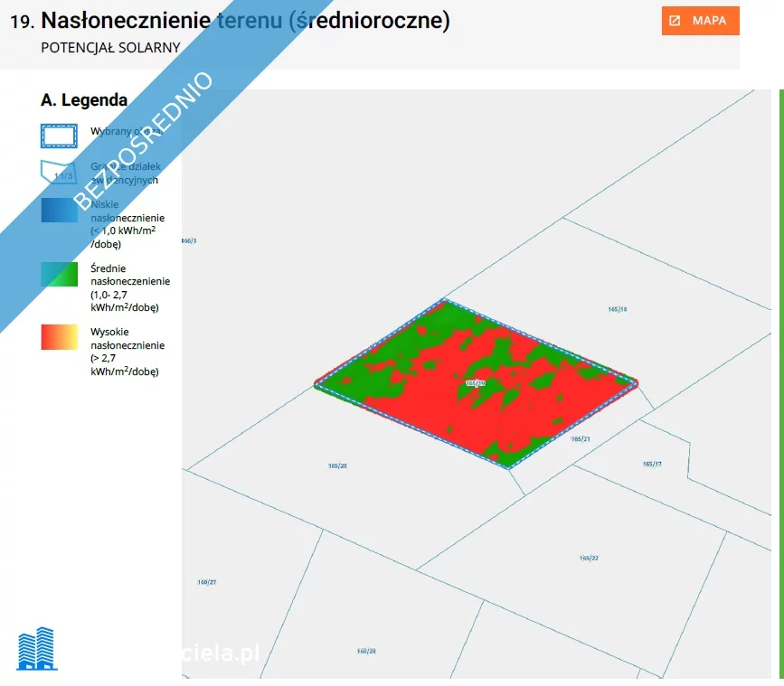Select parcel 165/18 on the map

point(618,309)
